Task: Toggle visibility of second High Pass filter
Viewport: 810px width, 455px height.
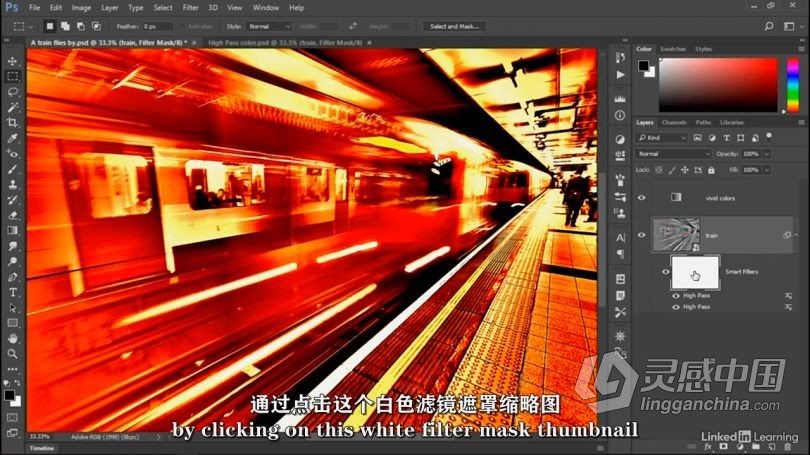Action: coord(676,307)
